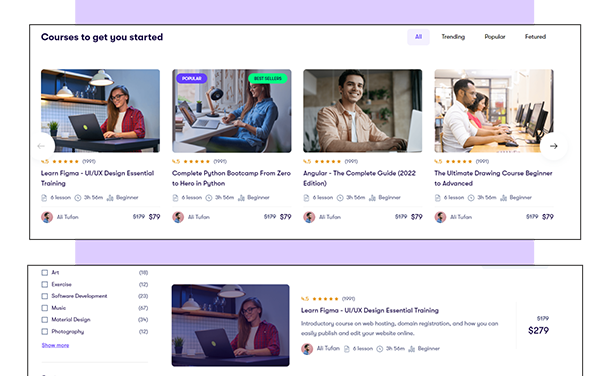
Task: Click lesson document icon on Python Bootcamp card
Action: 175,198
